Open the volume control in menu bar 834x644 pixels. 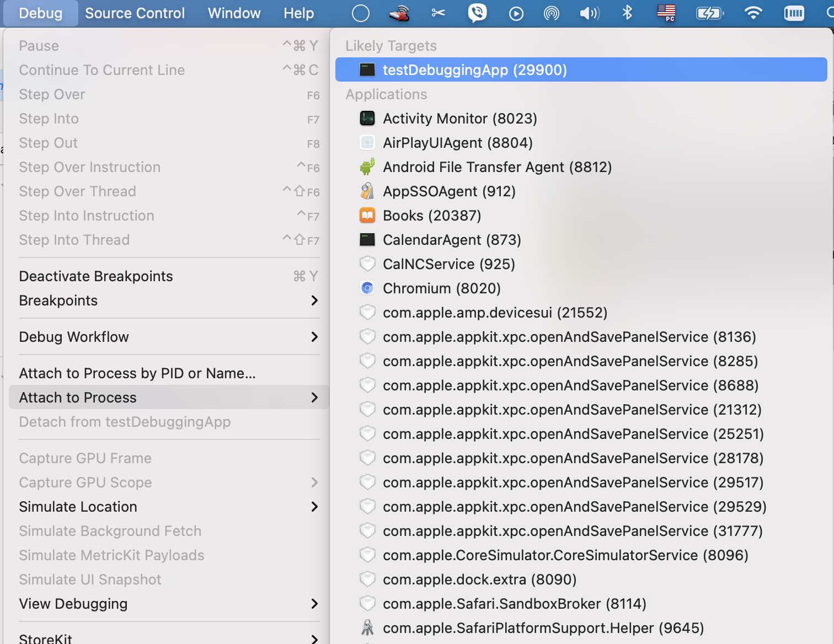589,13
